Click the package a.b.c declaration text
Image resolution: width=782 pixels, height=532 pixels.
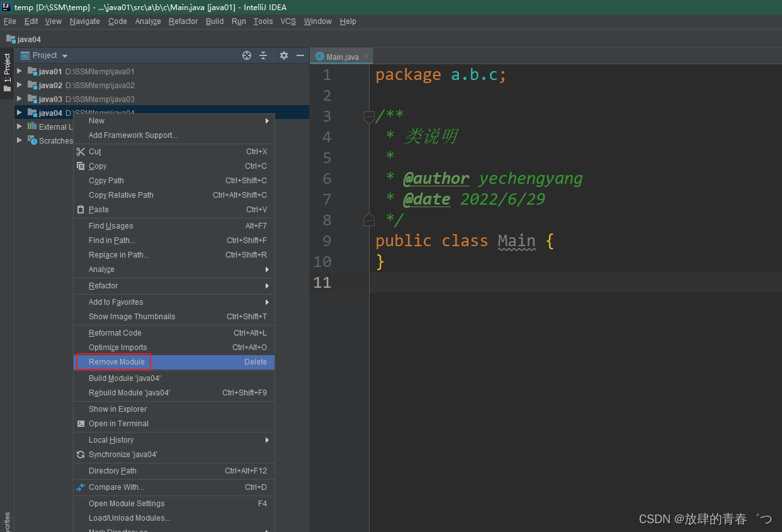441,75
